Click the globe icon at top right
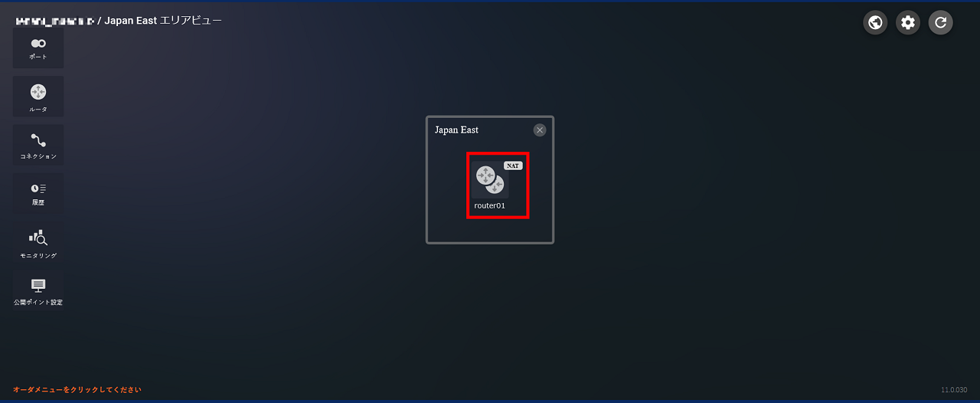Screen dimensions: 980x403 tap(875, 22)
